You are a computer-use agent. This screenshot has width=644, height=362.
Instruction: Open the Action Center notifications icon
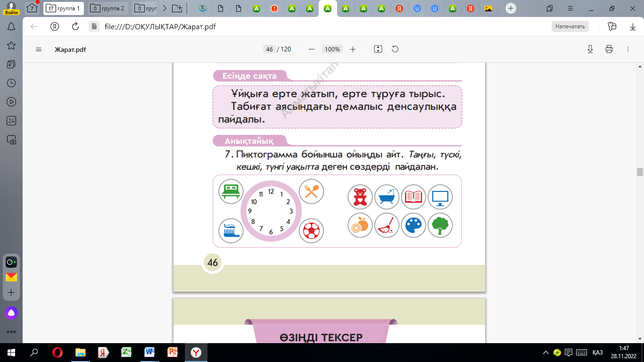tap(569, 353)
